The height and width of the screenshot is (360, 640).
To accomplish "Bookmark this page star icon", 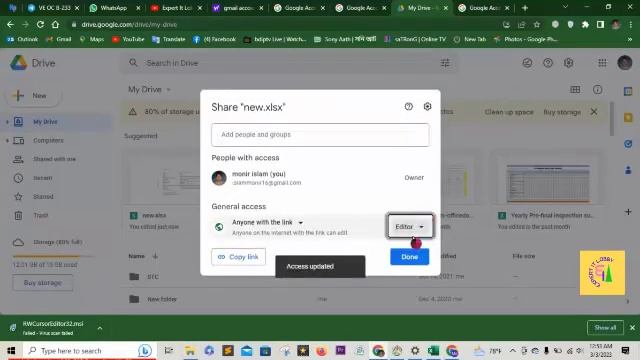I will (537, 24).
